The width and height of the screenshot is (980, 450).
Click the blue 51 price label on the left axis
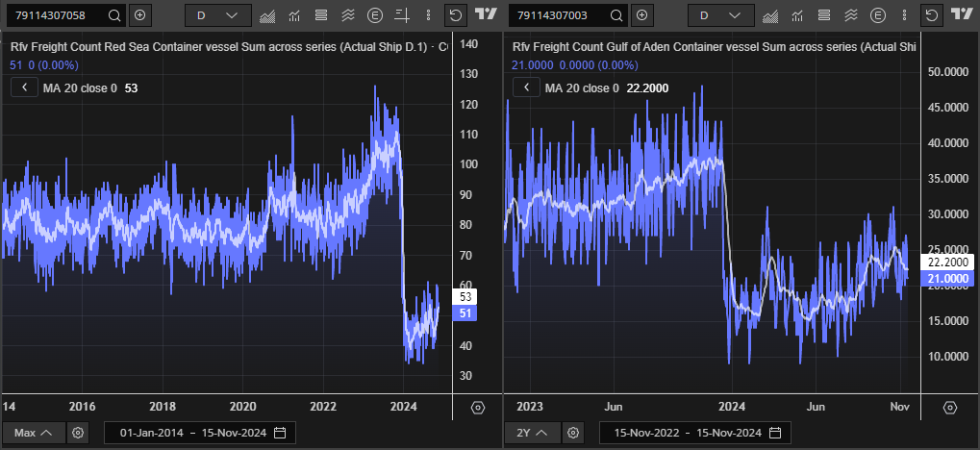pyautogui.click(x=465, y=313)
